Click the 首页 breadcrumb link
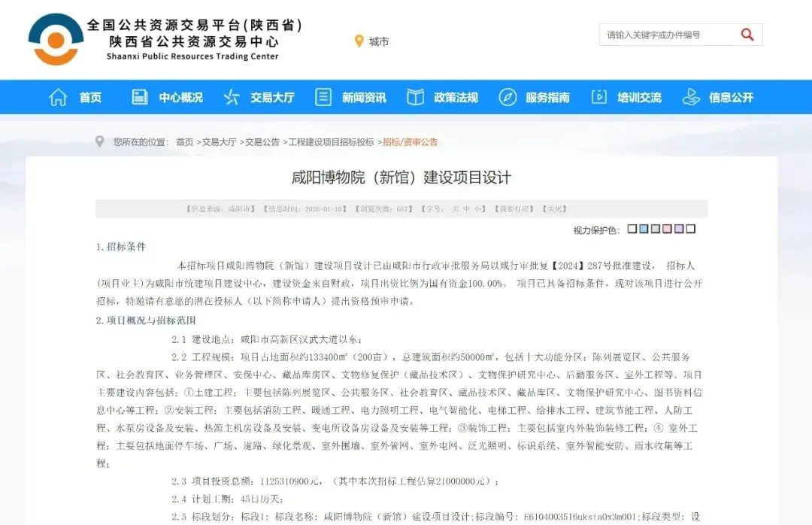The width and height of the screenshot is (812, 525). click(x=185, y=142)
